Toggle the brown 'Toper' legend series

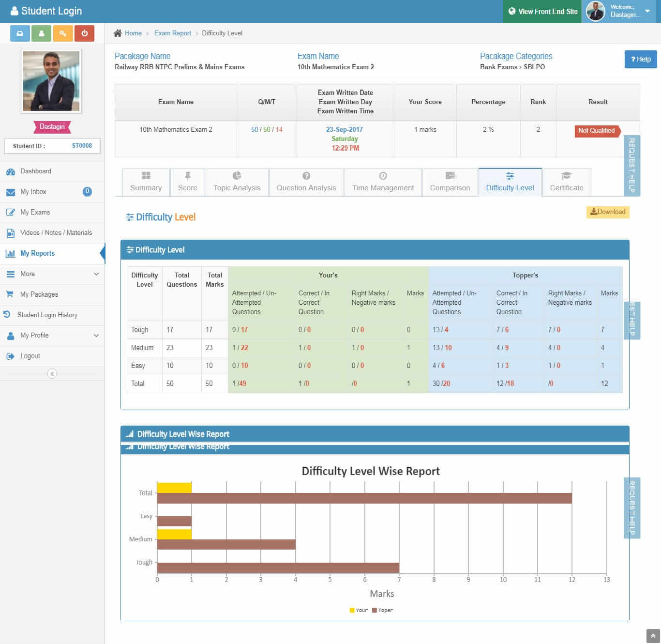tap(382, 610)
